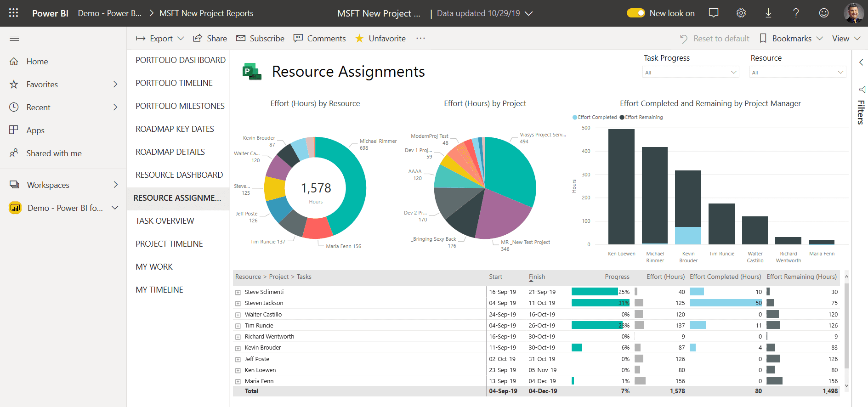Expand the Bookmarks dropdown chevron

[819, 38]
